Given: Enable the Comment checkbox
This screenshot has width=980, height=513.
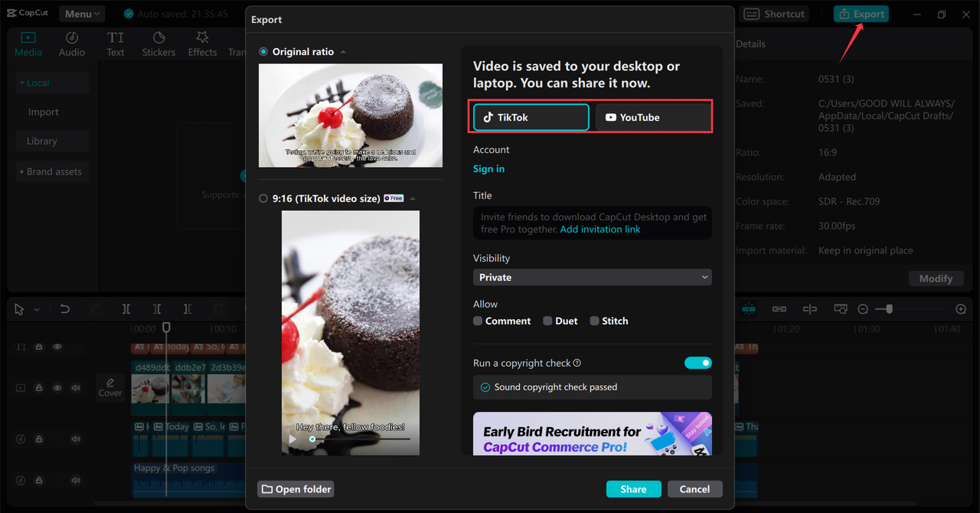Looking at the screenshot, I should (478, 321).
